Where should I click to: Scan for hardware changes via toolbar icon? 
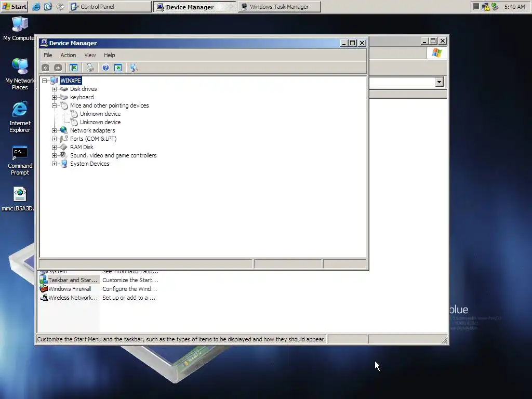pyautogui.click(x=134, y=68)
